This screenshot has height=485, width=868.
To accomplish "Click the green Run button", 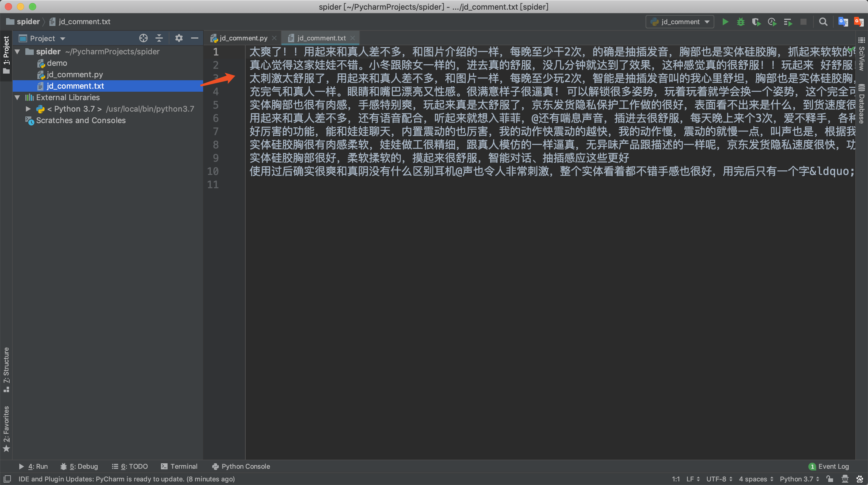I will (725, 22).
